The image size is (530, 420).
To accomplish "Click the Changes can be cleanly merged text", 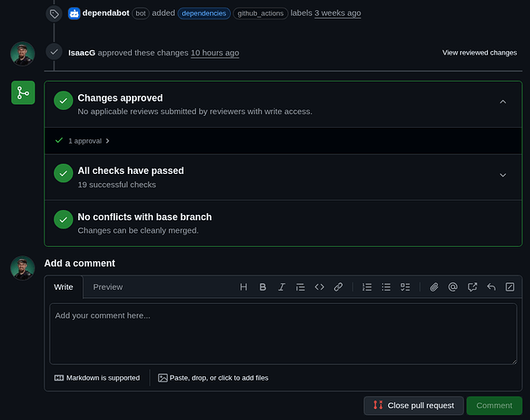I will point(139,231).
